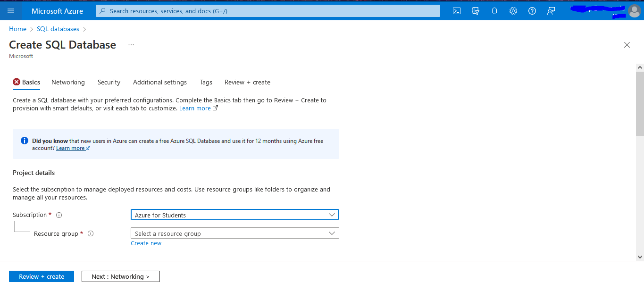Click the error icon on the Basics tab
The image size is (644, 291).
pyautogui.click(x=16, y=82)
